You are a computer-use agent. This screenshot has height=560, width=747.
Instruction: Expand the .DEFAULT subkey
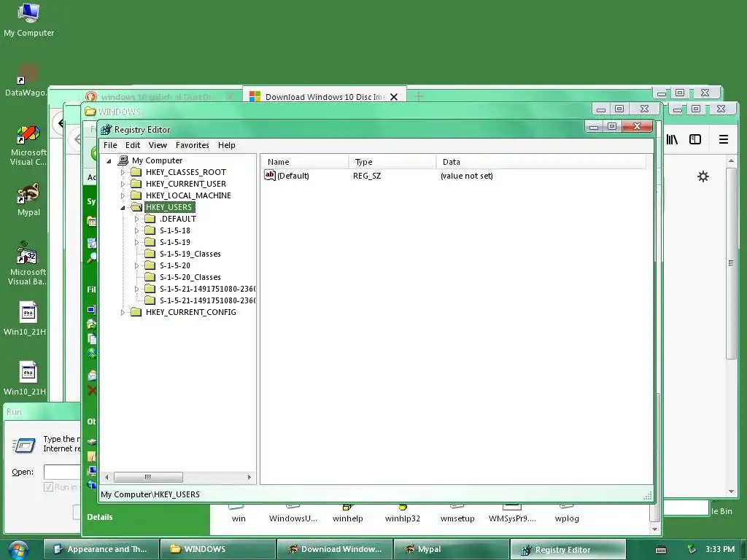pyautogui.click(x=136, y=219)
